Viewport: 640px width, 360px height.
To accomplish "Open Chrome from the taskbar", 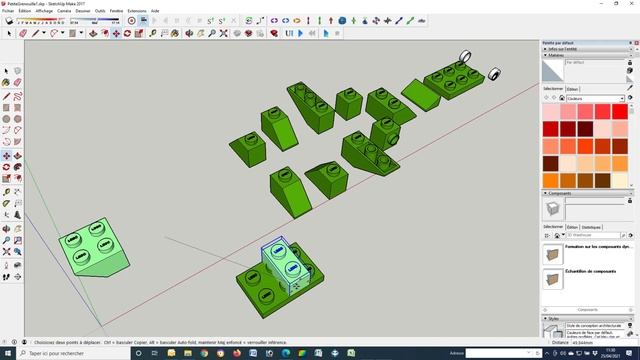I will pos(204,353).
